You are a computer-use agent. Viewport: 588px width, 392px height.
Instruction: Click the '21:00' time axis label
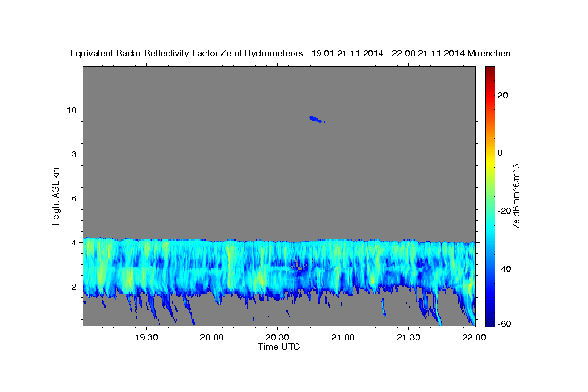point(343,338)
